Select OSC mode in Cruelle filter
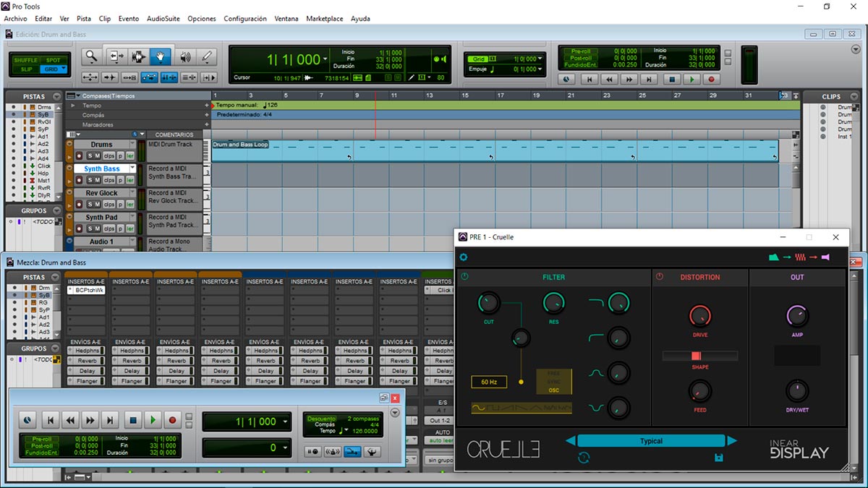This screenshot has width=868, height=488. [x=553, y=390]
